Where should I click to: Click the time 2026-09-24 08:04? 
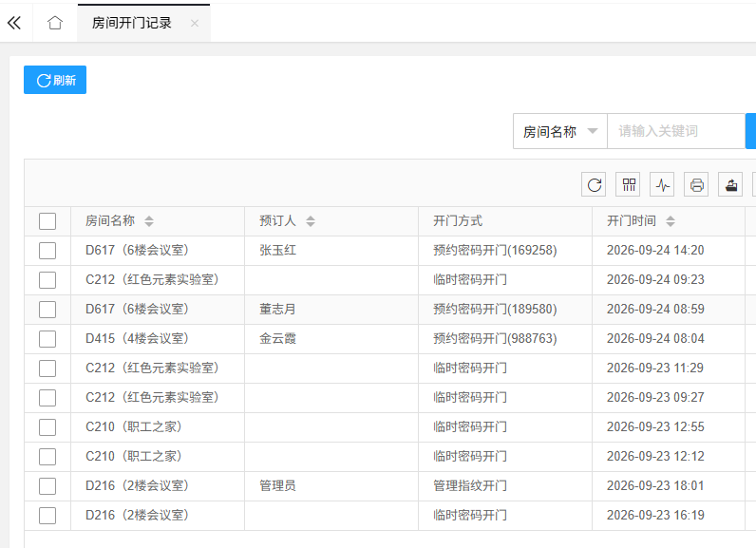(x=655, y=338)
